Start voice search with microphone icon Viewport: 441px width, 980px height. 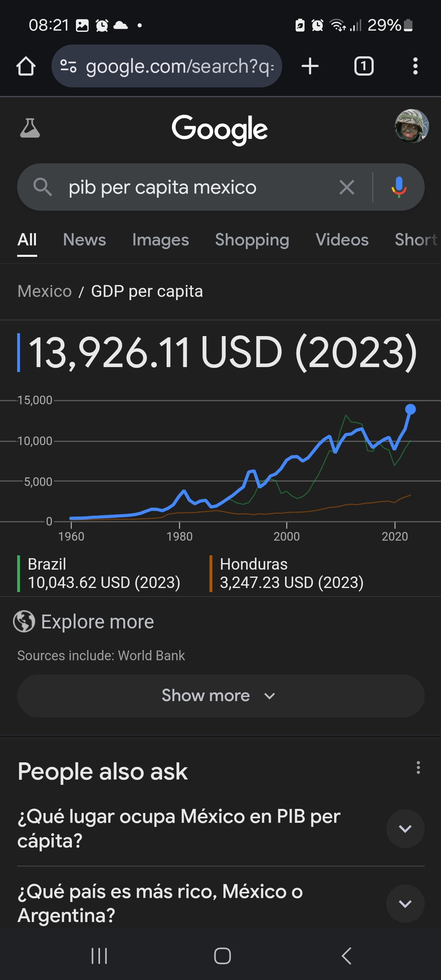click(399, 187)
